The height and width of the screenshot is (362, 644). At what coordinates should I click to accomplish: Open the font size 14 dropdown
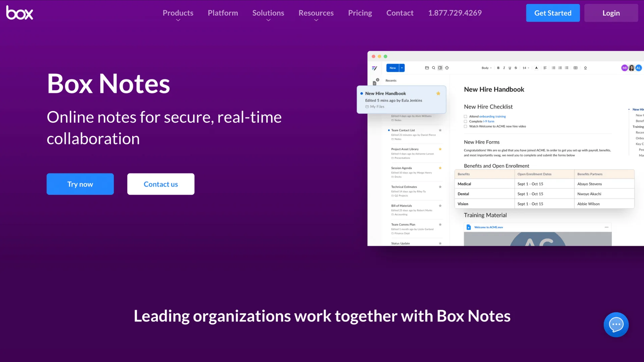point(526,68)
